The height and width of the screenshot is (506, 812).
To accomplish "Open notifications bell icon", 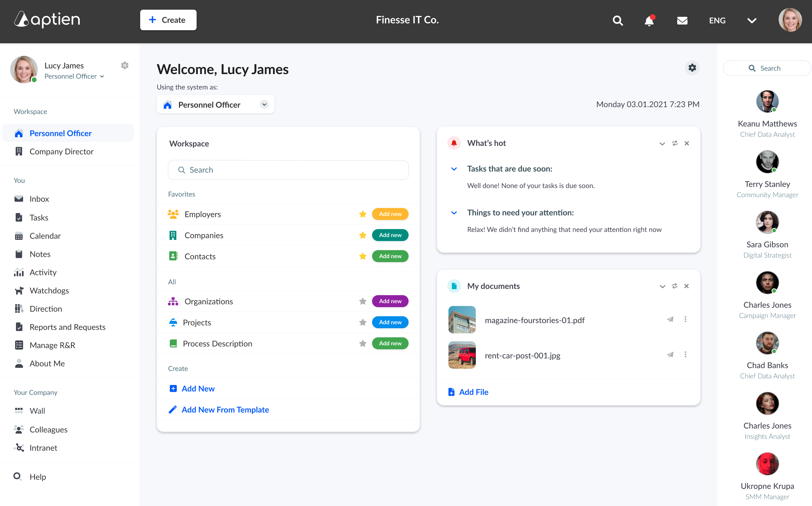I will point(649,21).
